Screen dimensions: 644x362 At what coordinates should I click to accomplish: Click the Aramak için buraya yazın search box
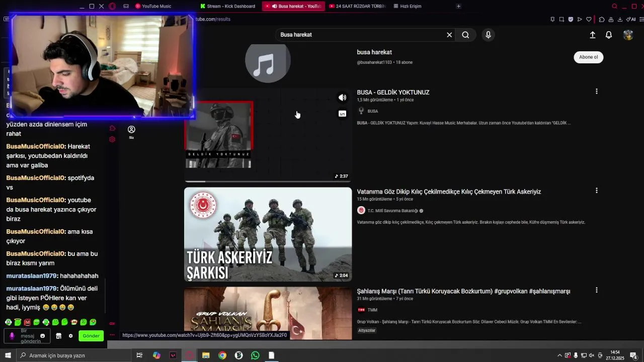pos(73,355)
